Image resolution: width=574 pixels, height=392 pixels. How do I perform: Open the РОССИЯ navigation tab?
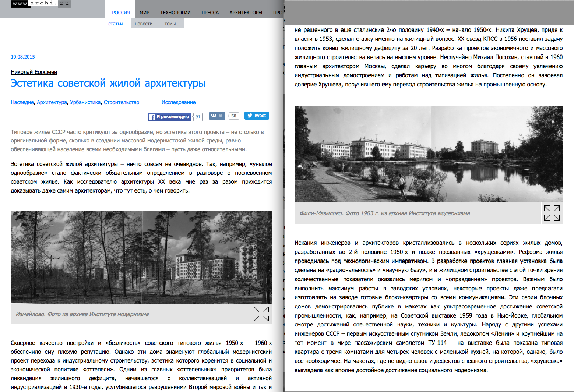121,13
